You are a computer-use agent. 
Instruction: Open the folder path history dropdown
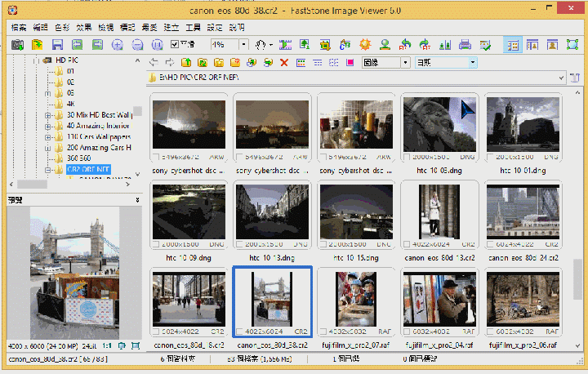(x=561, y=78)
